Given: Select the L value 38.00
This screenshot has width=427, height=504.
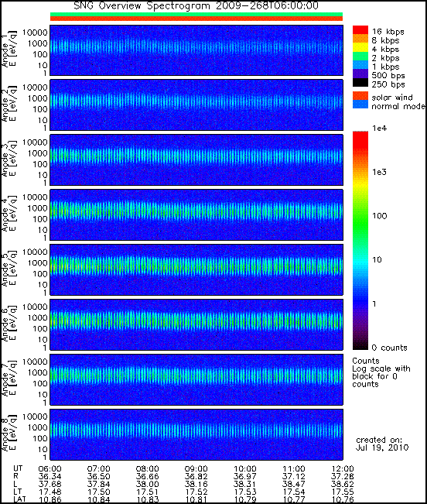Looking at the screenshot, I should pos(148,484).
